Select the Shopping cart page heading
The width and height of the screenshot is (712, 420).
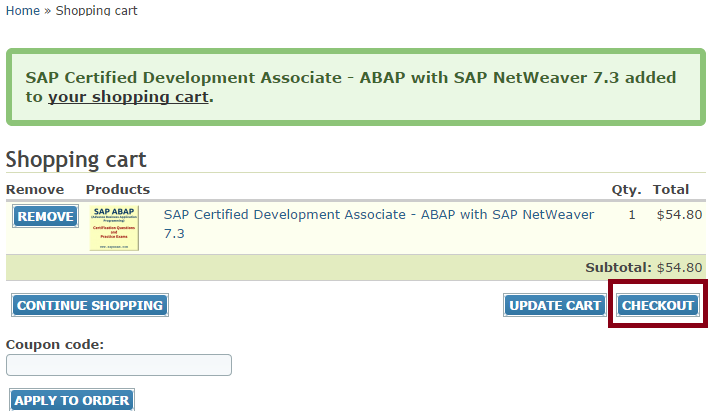(76, 159)
